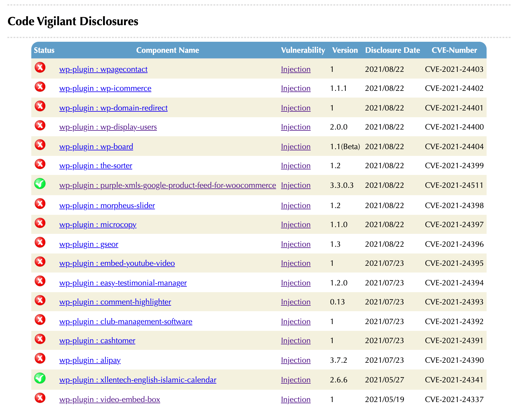The width and height of the screenshot is (532, 410).
Task: Click the green check icon for xllentech-english-islamic-calendar
Action: coord(40,378)
